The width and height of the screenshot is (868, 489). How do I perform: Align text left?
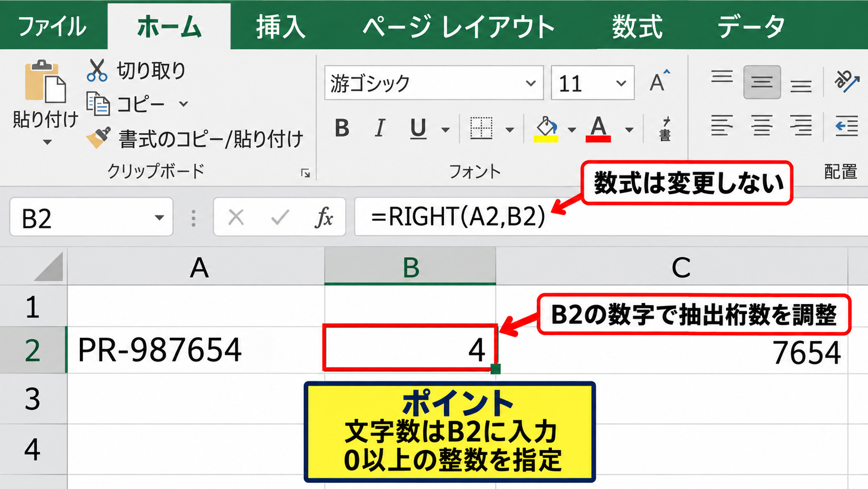coord(722,125)
